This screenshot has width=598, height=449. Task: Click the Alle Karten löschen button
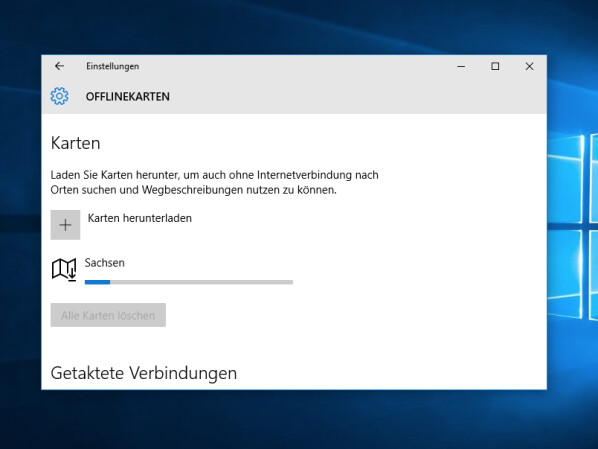point(108,315)
